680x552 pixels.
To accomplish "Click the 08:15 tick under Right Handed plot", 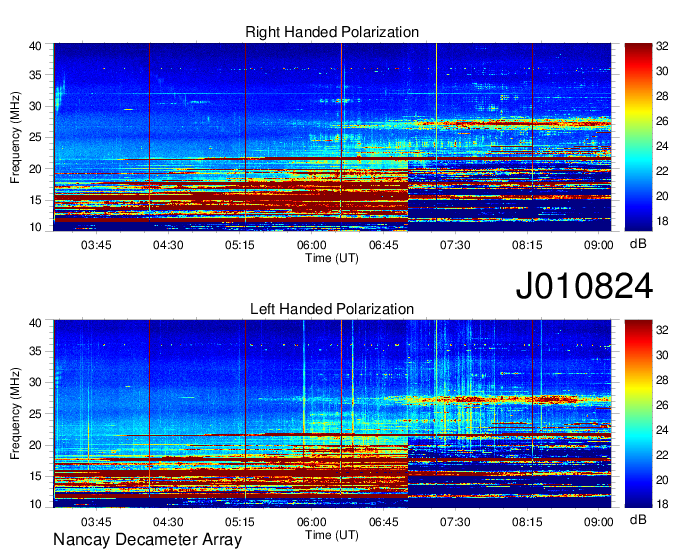I will point(527,245).
